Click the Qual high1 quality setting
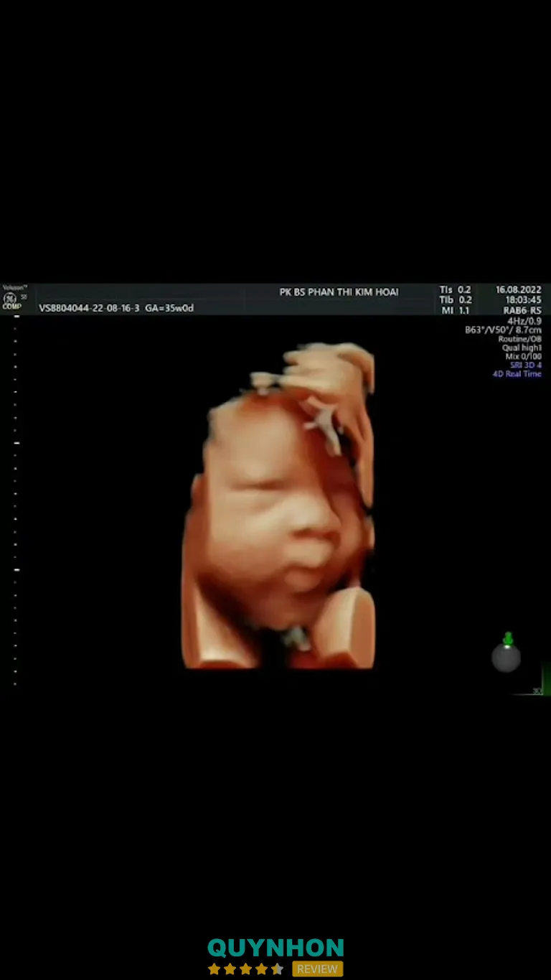The width and height of the screenshot is (551, 980). 522,347
